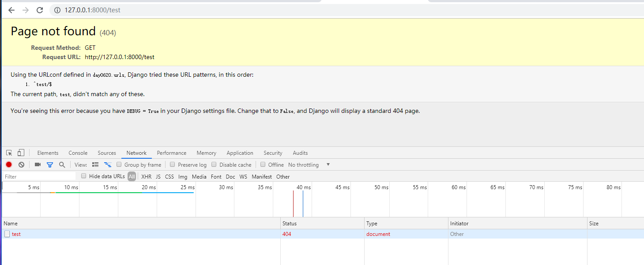This screenshot has width=644, height=265.
Task: Toggle the network filter funnel icon
Action: (50, 164)
